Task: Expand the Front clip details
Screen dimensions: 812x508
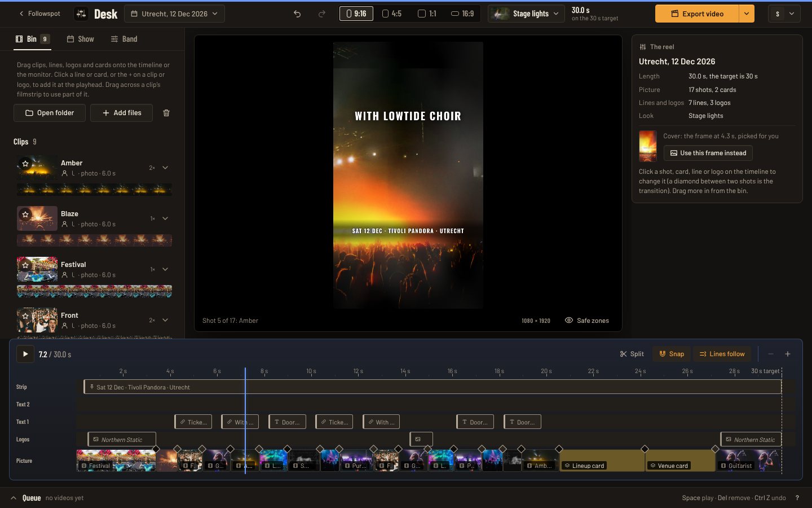Action: pyautogui.click(x=165, y=320)
